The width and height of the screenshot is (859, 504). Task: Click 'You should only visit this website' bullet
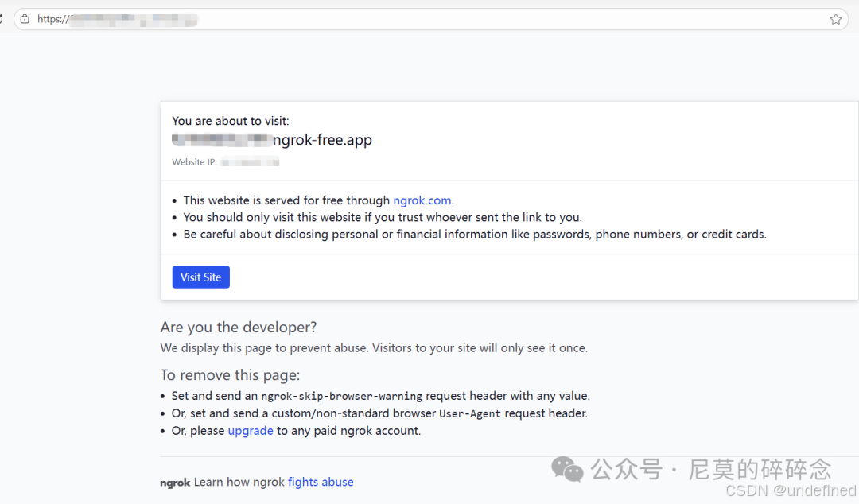(383, 218)
